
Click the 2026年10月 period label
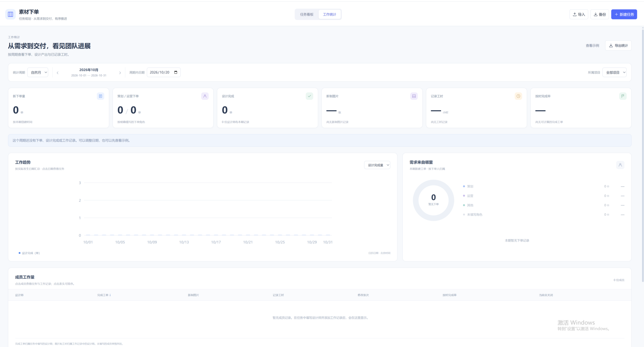pyautogui.click(x=89, y=70)
